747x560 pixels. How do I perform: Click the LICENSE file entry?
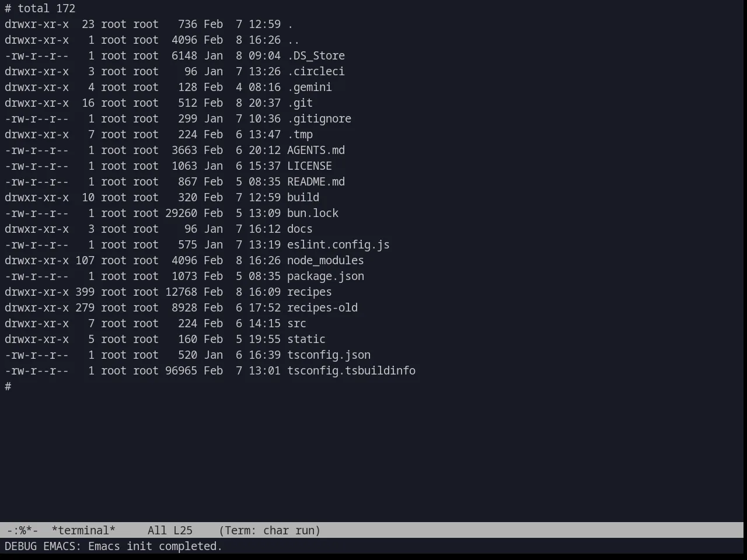(309, 166)
